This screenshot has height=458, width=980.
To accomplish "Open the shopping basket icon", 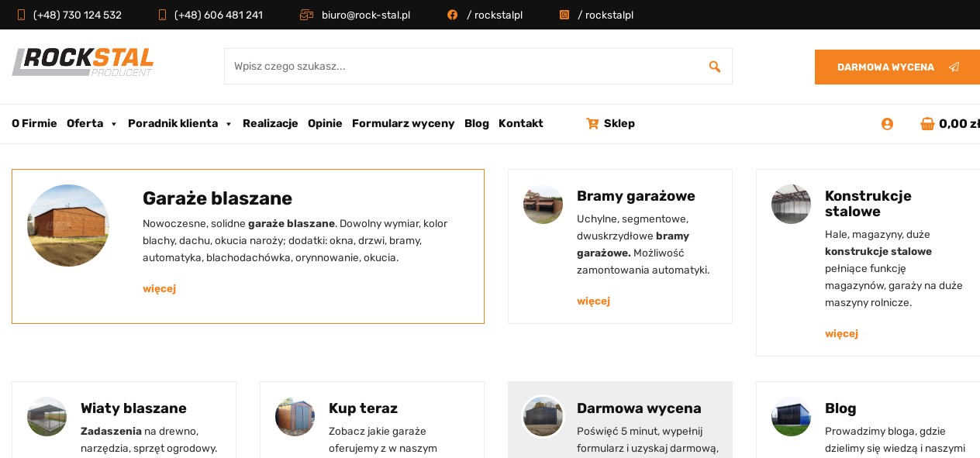I will (x=927, y=124).
